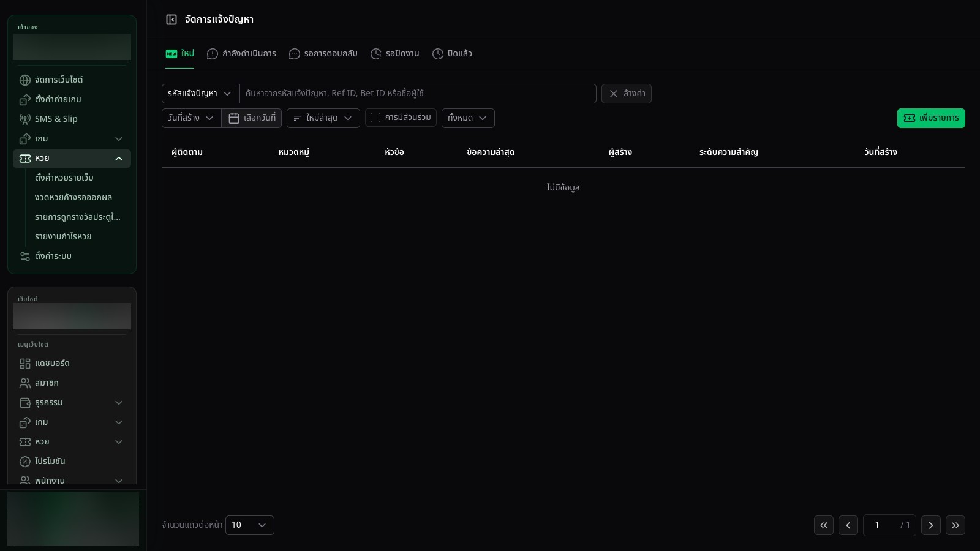
Task: Change rows per page dropdown showing 10
Action: click(250, 525)
